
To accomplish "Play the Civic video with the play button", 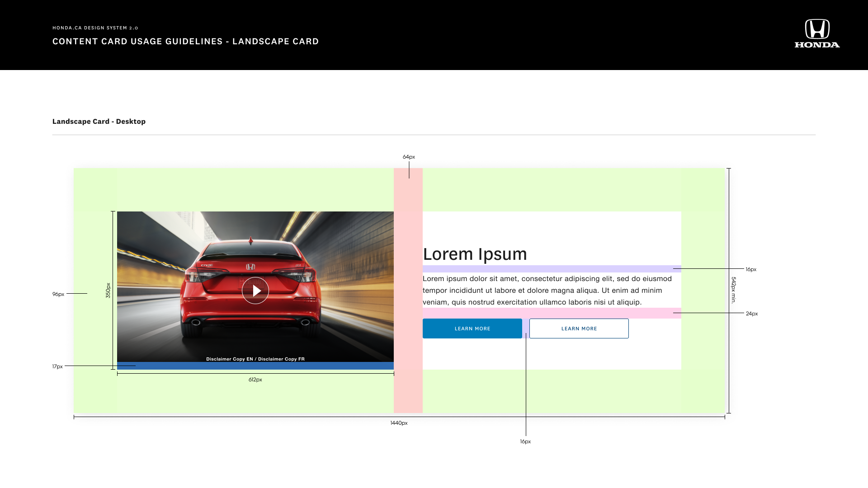I will (255, 291).
